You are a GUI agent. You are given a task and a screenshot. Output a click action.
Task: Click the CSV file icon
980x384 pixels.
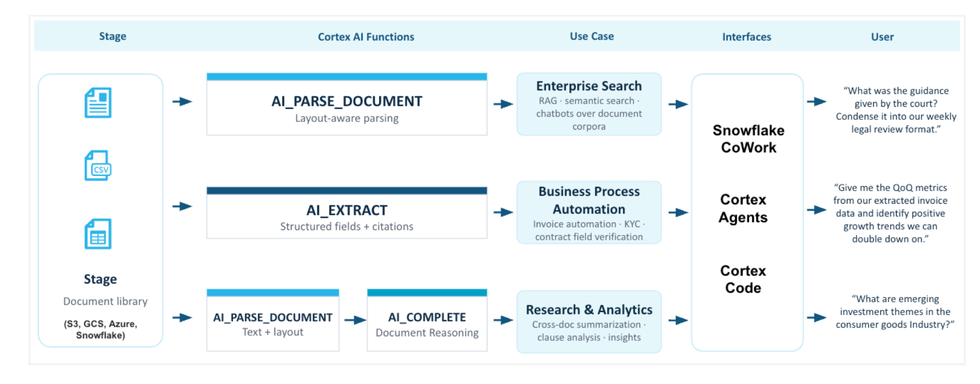click(x=98, y=166)
